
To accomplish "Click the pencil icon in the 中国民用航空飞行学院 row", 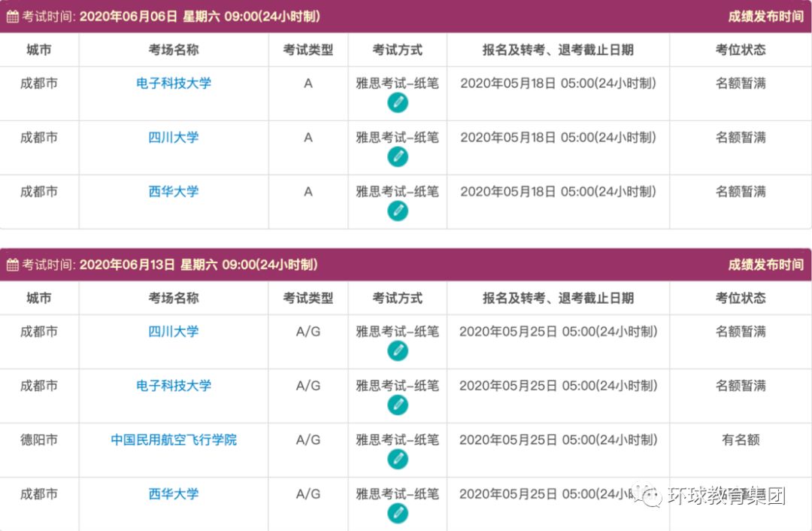I will (397, 459).
